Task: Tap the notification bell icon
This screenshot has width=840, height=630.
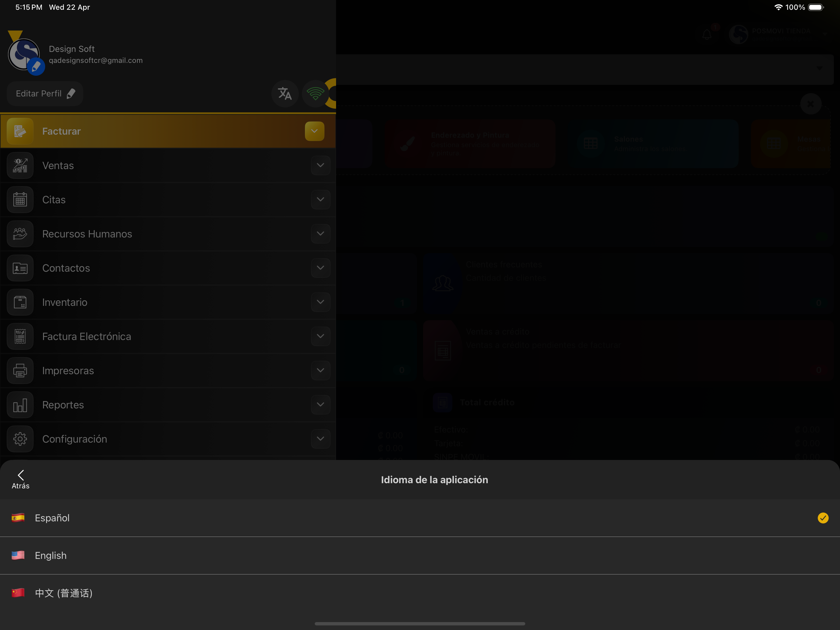Action: pos(707,35)
